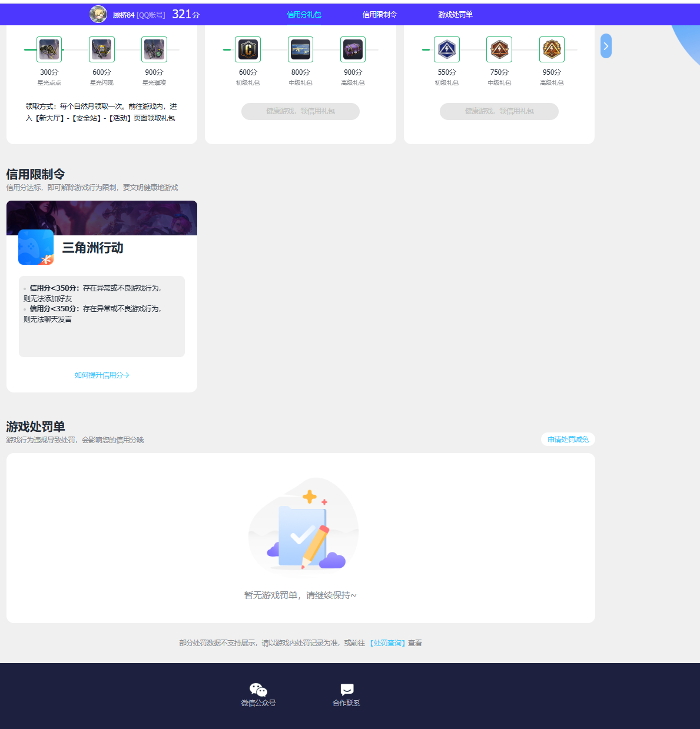Select the 600分 初级礼包 gold C icon
The image size is (700, 729).
click(x=248, y=49)
